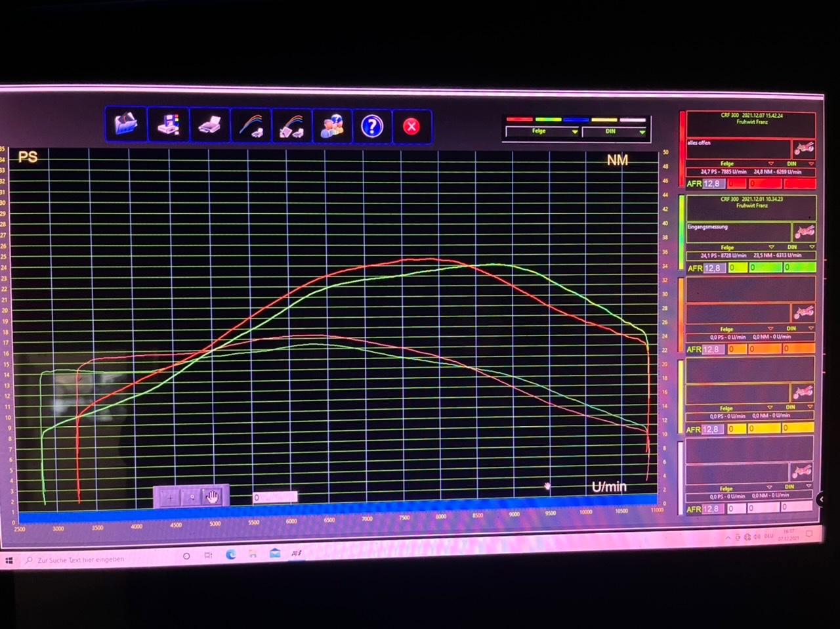840x629 pixels.
Task: Open DIN dropdown in green Eingangsmessung panel
Action: (811, 248)
